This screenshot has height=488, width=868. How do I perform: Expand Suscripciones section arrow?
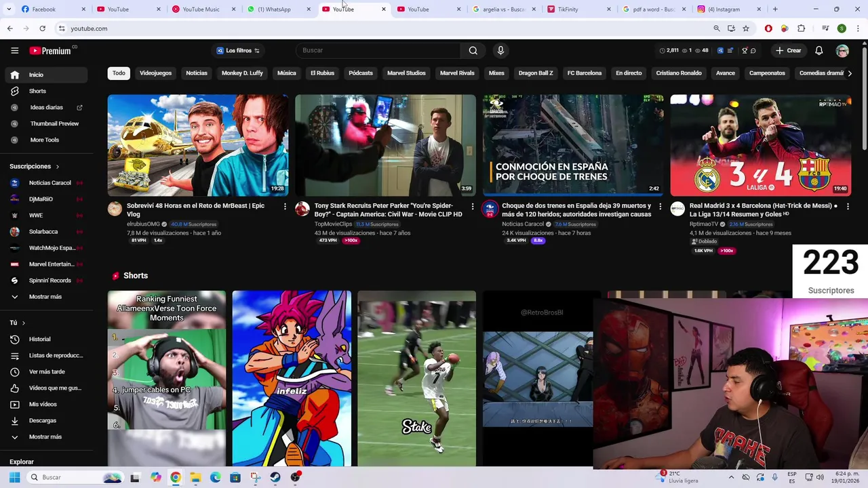click(57, 166)
